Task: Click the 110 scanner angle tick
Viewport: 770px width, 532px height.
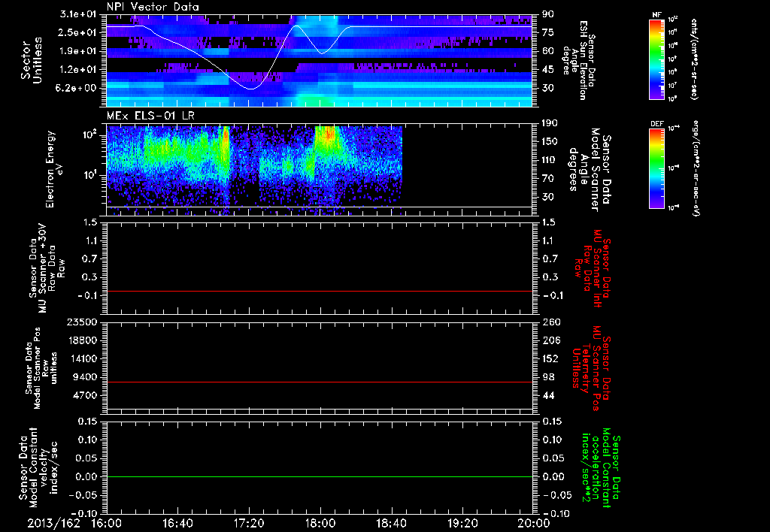Action: [550, 160]
